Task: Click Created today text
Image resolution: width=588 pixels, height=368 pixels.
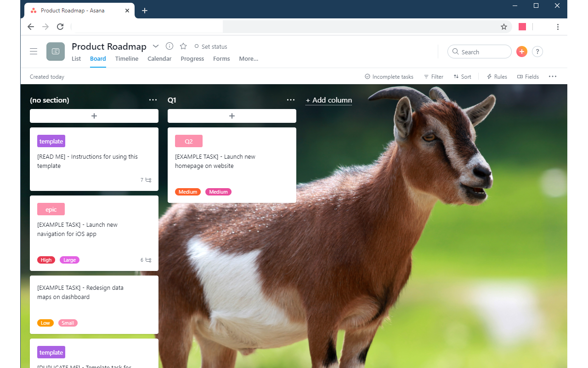Action: [47, 77]
